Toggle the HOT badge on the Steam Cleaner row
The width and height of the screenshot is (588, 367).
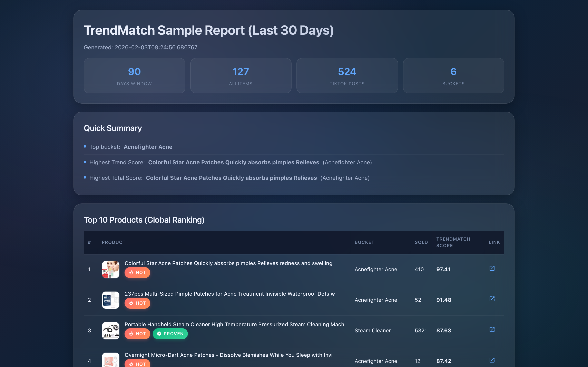(137, 334)
